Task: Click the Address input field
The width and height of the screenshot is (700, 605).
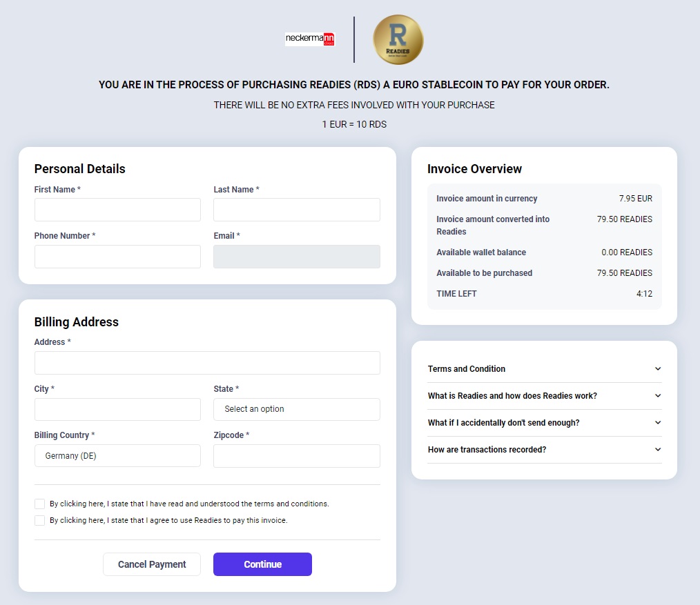Action: click(207, 363)
